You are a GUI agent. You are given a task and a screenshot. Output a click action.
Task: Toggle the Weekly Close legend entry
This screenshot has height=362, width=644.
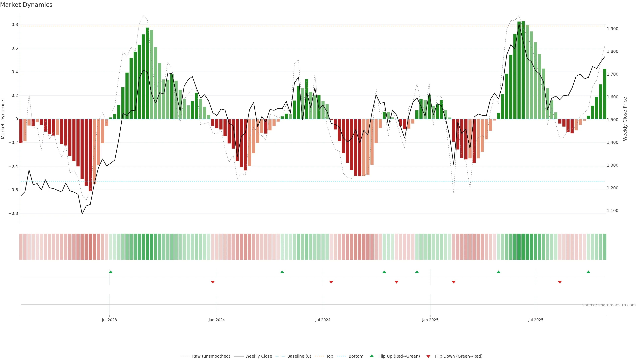click(x=258, y=356)
